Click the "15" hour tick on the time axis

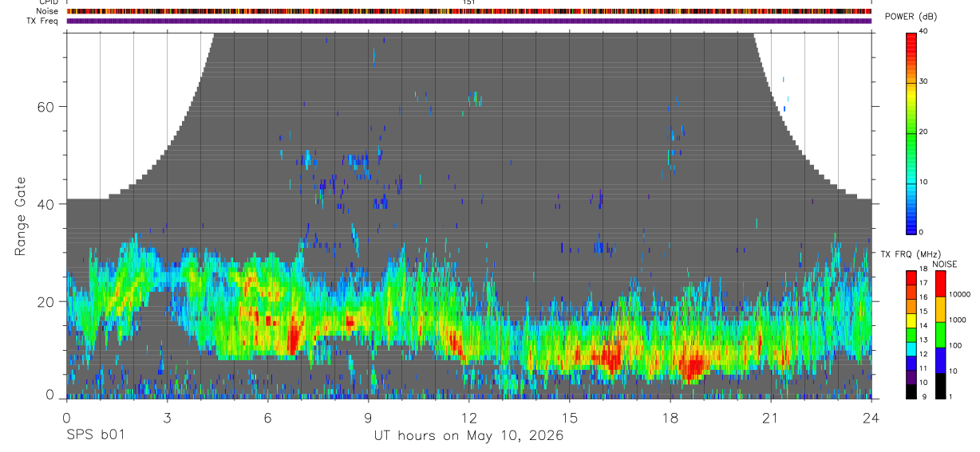pyautogui.click(x=570, y=418)
